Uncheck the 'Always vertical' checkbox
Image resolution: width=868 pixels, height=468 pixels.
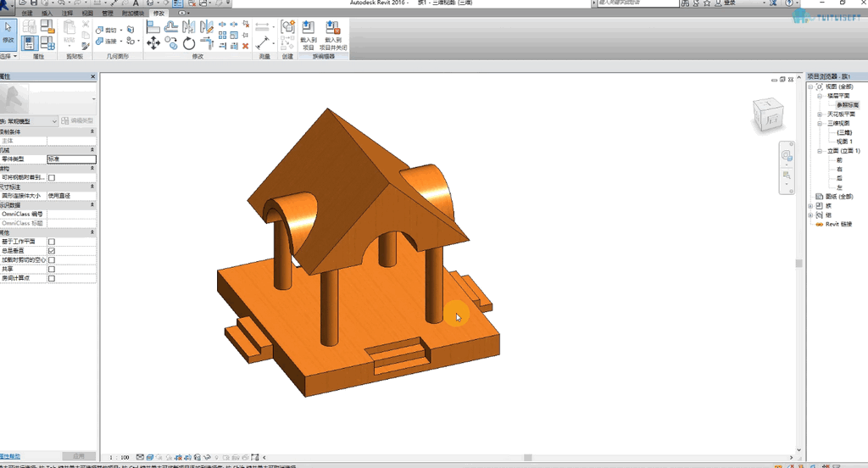pyautogui.click(x=52, y=251)
